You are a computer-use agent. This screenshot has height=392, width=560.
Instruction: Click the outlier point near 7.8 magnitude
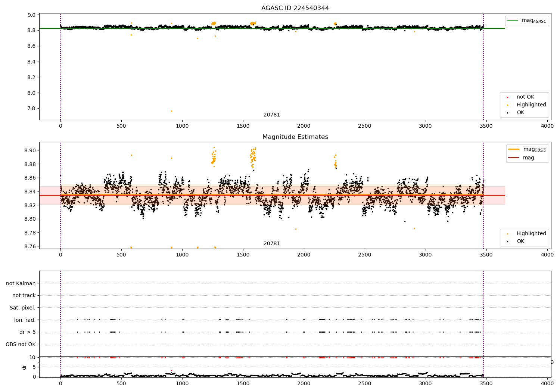(x=171, y=111)
